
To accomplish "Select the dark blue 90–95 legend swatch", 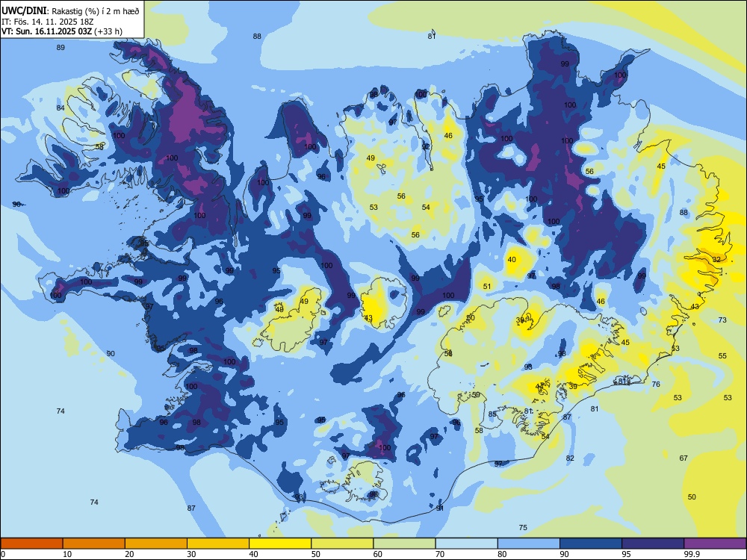I will coord(591,544).
